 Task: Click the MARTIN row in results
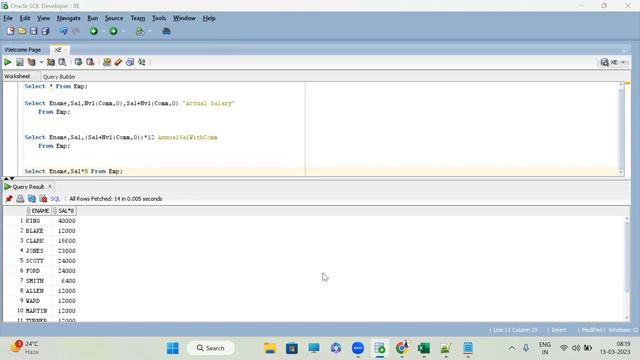(x=40, y=311)
